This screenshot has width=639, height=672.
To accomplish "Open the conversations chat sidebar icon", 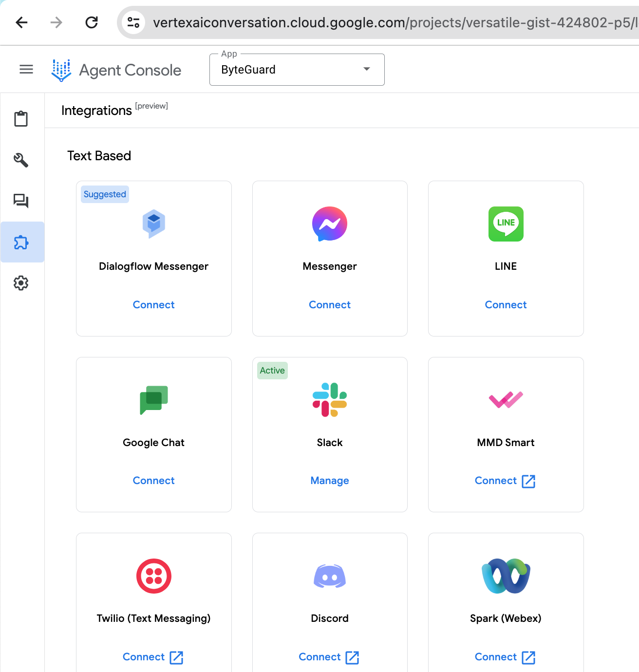I will 21,201.
